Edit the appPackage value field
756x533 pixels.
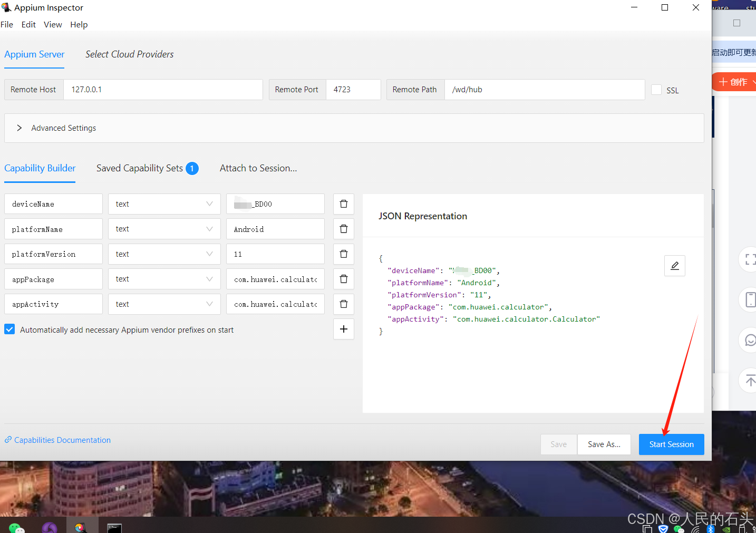[275, 279]
